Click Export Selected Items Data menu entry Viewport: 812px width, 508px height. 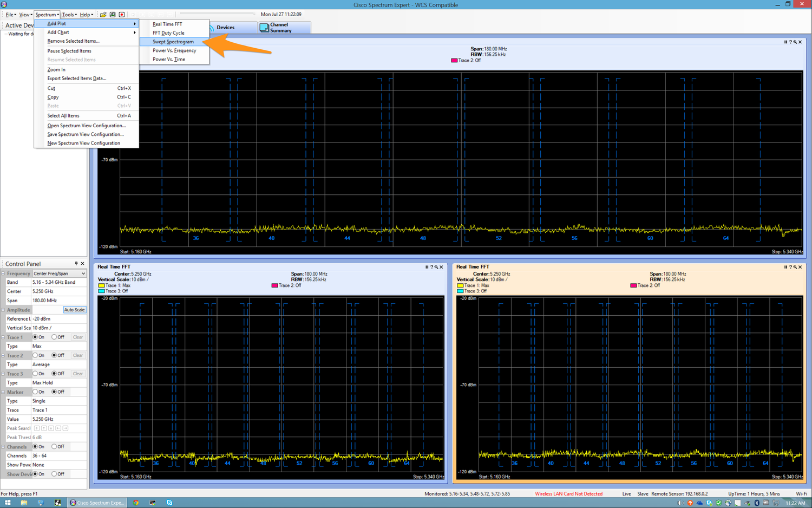point(87,79)
